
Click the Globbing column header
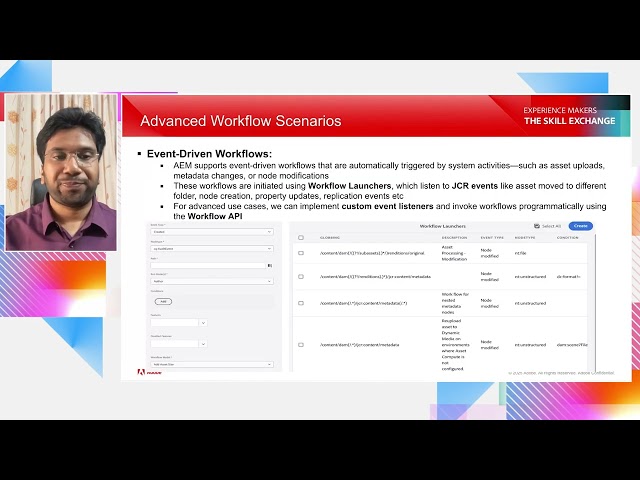(x=330, y=238)
